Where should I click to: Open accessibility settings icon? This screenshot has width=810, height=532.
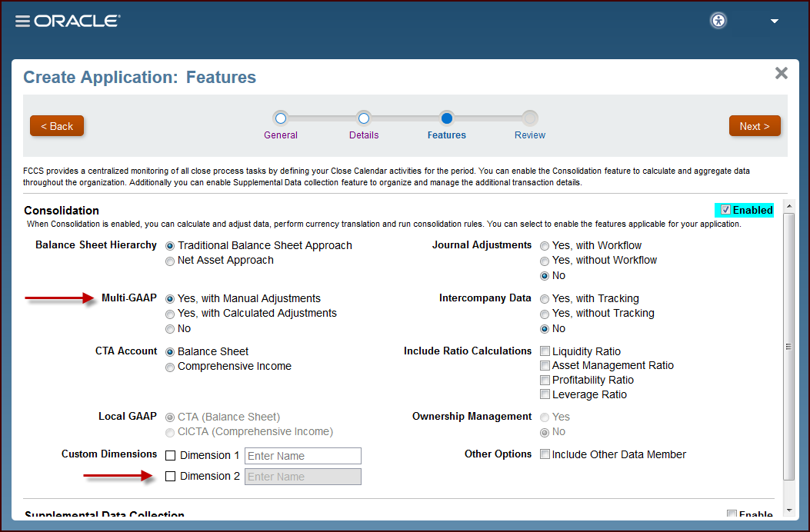718,21
